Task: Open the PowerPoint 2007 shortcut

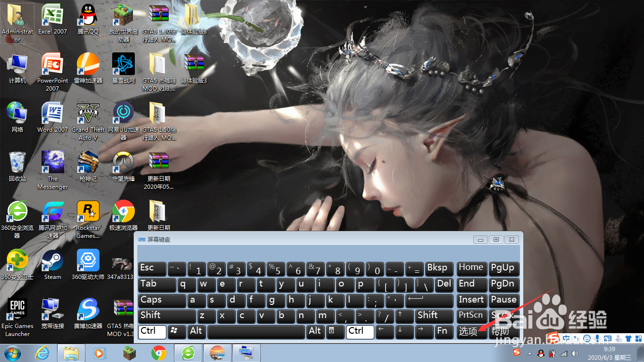Action: click(52, 72)
